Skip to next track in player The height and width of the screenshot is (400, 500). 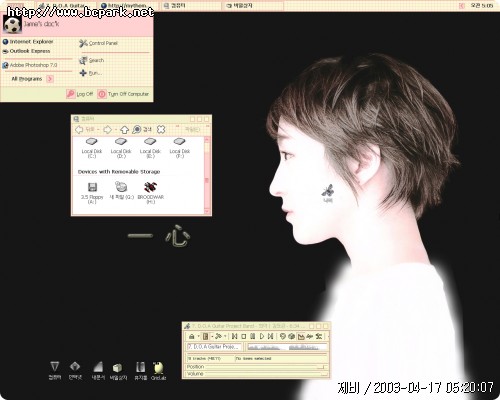coord(271,336)
